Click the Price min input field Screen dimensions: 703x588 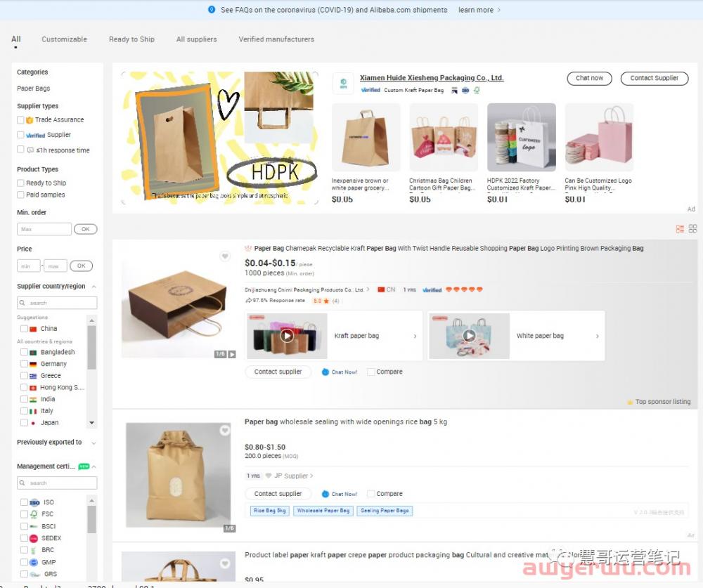point(29,266)
